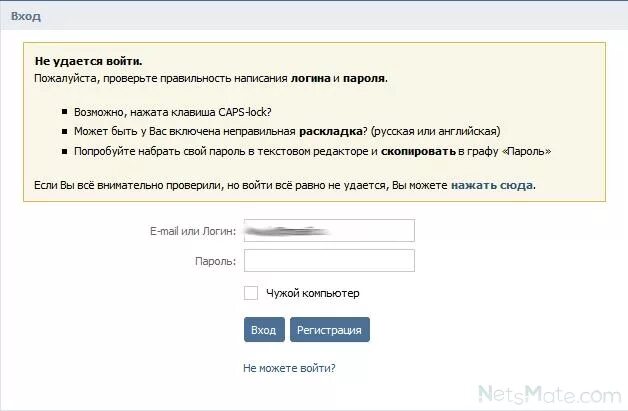Click the bold word раскладка

[331, 131]
